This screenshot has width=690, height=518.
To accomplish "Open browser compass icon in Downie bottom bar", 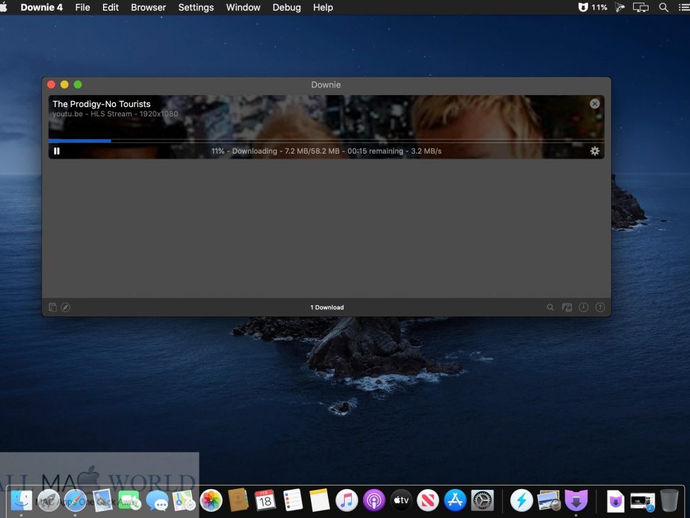I will tap(66, 307).
